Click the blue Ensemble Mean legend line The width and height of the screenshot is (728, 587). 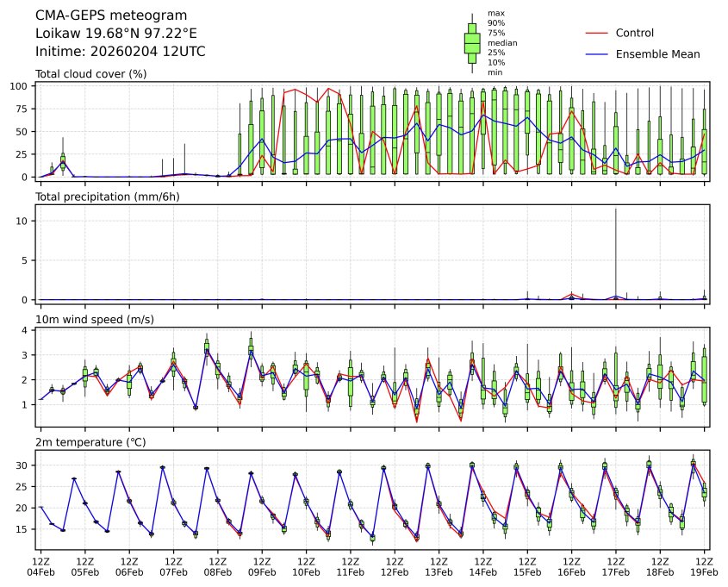pyautogui.click(x=597, y=54)
